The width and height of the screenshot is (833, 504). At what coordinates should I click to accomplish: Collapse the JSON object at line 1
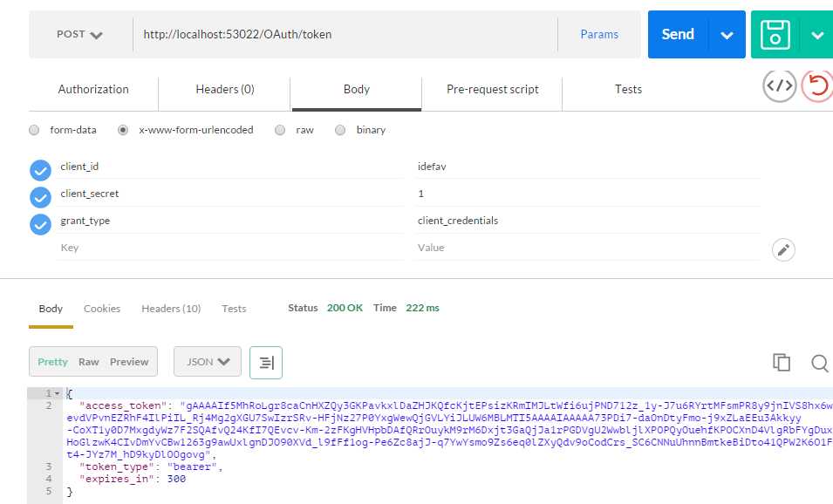point(57,393)
